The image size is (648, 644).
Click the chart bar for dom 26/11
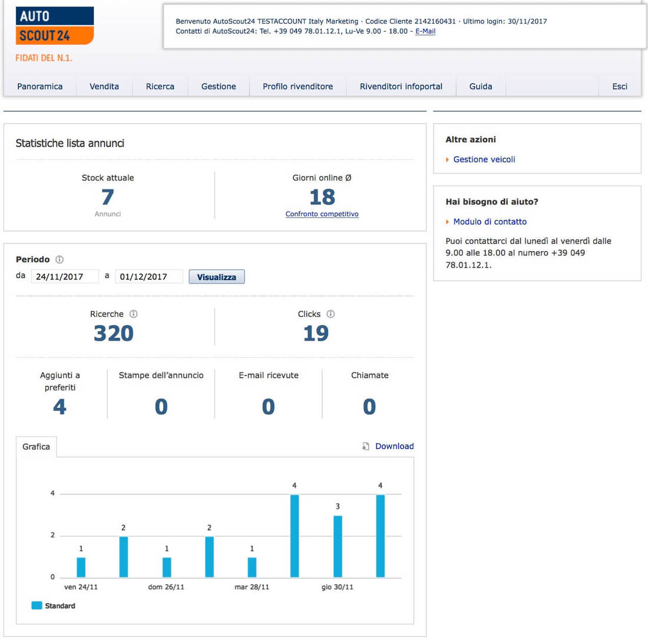click(167, 567)
